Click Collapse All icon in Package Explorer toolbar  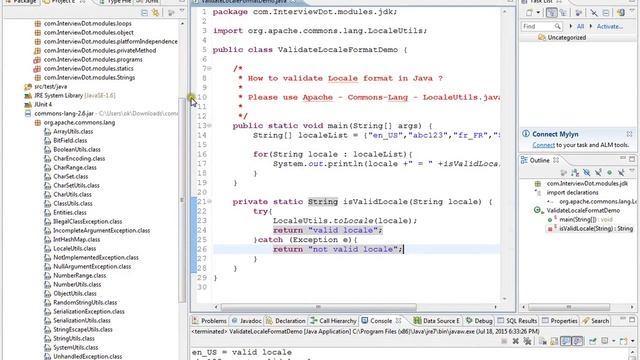tap(144, 13)
